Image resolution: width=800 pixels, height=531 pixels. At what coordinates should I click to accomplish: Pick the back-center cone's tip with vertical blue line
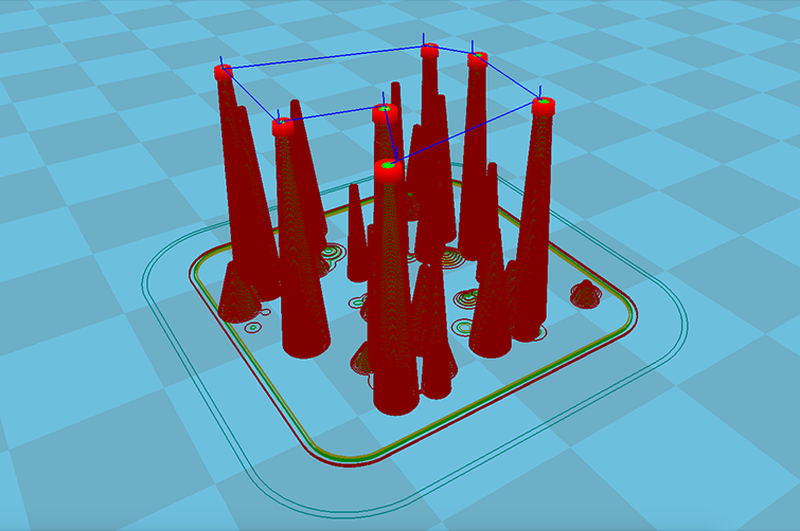tap(429, 50)
